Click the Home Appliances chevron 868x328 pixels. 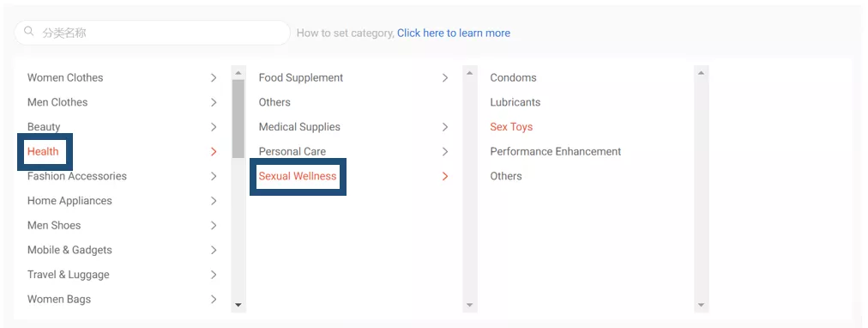coord(214,201)
